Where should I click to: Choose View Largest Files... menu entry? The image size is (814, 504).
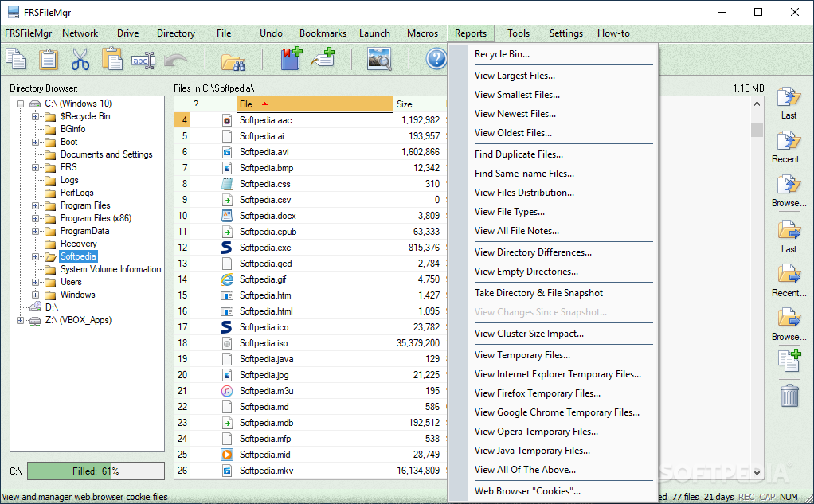[x=515, y=76]
